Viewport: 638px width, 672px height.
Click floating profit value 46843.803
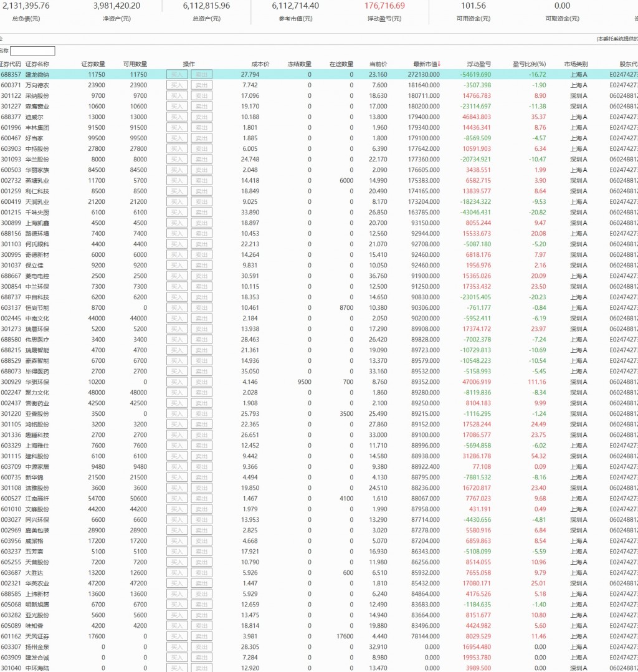point(477,117)
